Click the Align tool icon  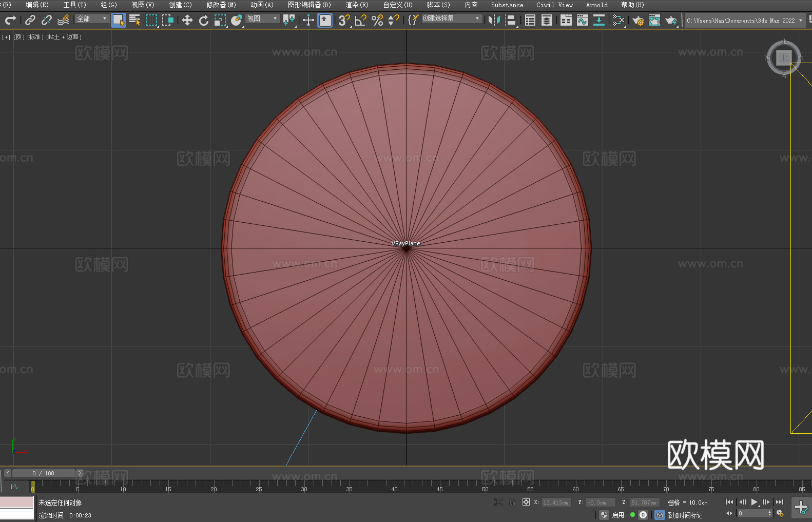(x=511, y=20)
